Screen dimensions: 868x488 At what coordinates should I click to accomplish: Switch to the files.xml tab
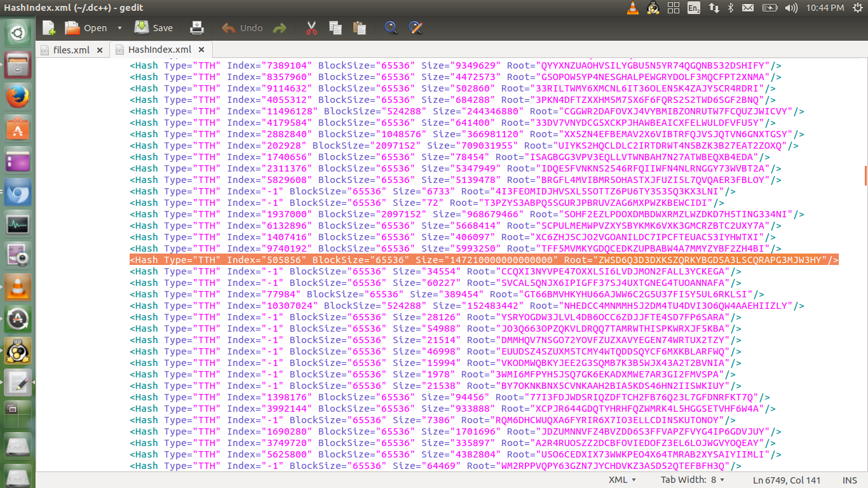click(71, 50)
